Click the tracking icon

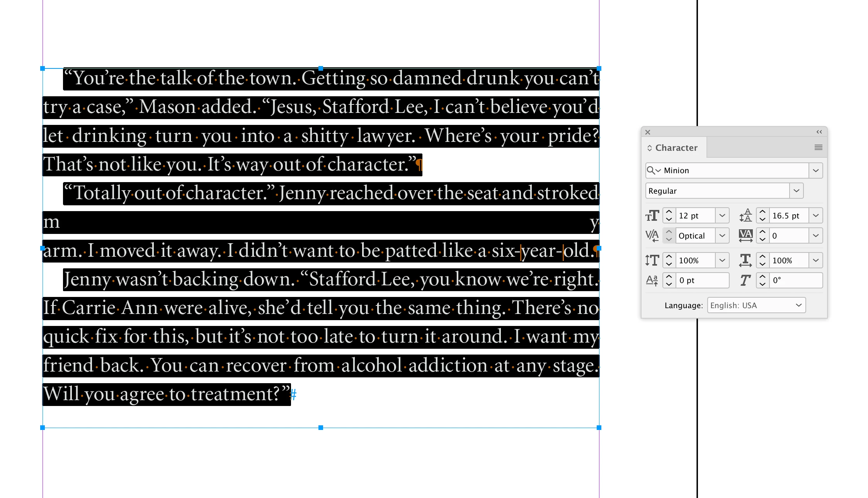click(x=745, y=235)
